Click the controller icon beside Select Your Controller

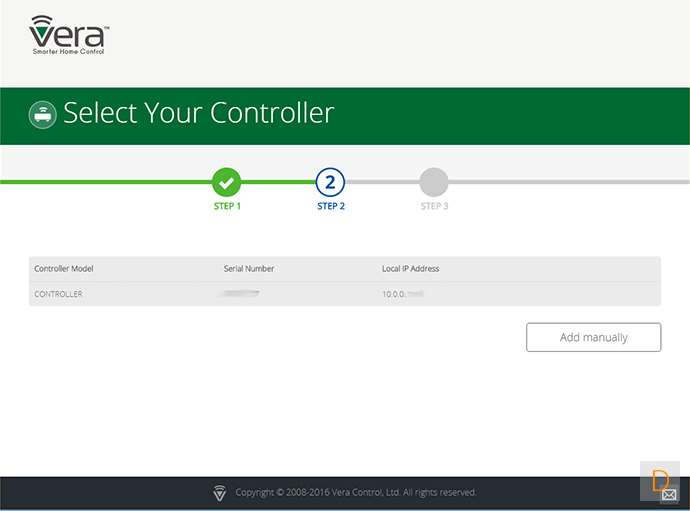[43, 114]
